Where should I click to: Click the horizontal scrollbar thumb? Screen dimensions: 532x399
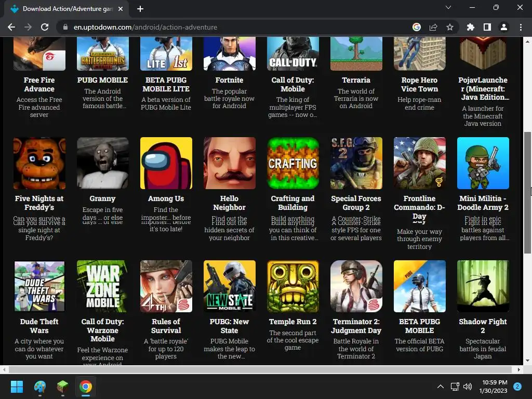(x=260, y=369)
